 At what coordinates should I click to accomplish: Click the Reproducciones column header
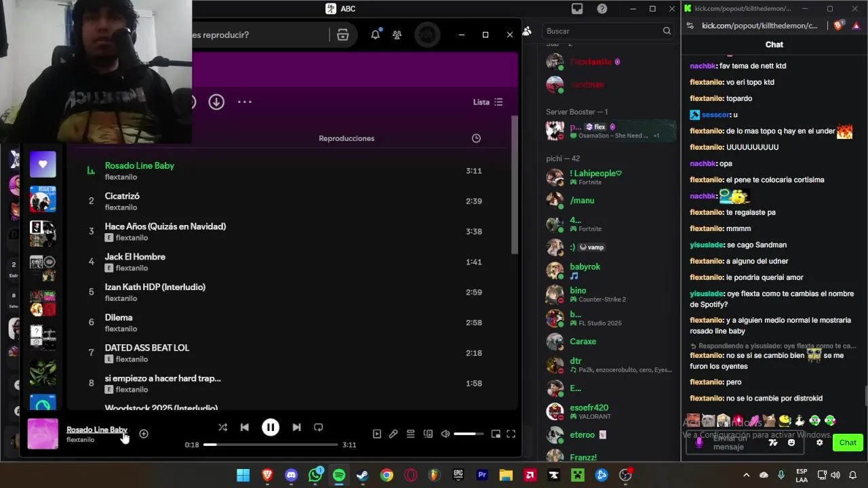[x=347, y=138]
